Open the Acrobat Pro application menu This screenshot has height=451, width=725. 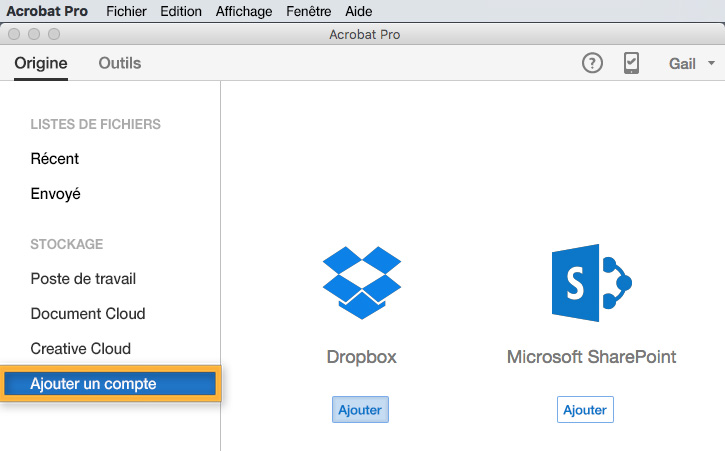(x=47, y=11)
